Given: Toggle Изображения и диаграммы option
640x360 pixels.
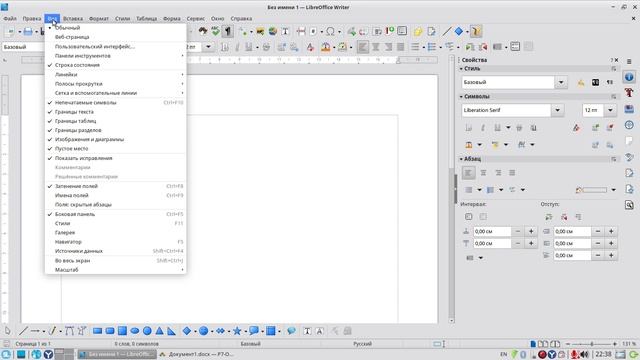Looking at the screenshot, I should (x=116, y=140).
